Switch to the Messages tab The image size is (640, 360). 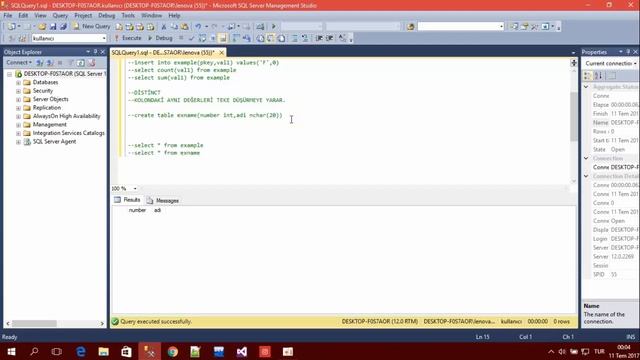point(163,200)
